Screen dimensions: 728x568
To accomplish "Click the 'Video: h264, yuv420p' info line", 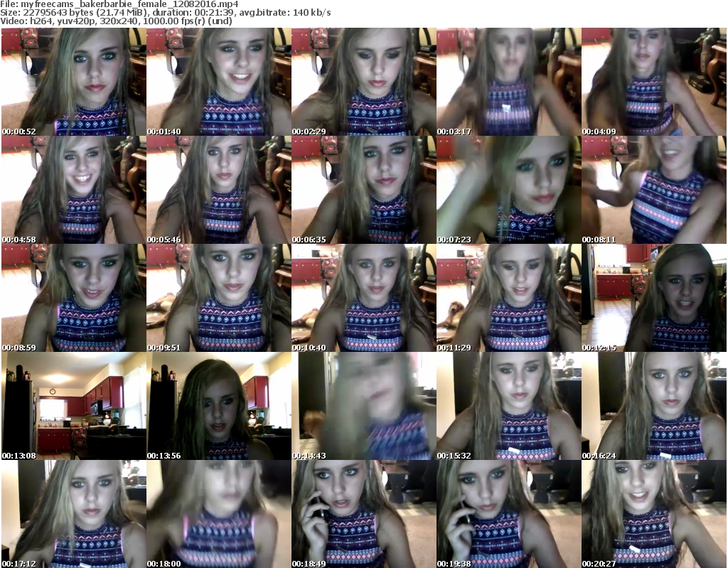I will [116, 21].
